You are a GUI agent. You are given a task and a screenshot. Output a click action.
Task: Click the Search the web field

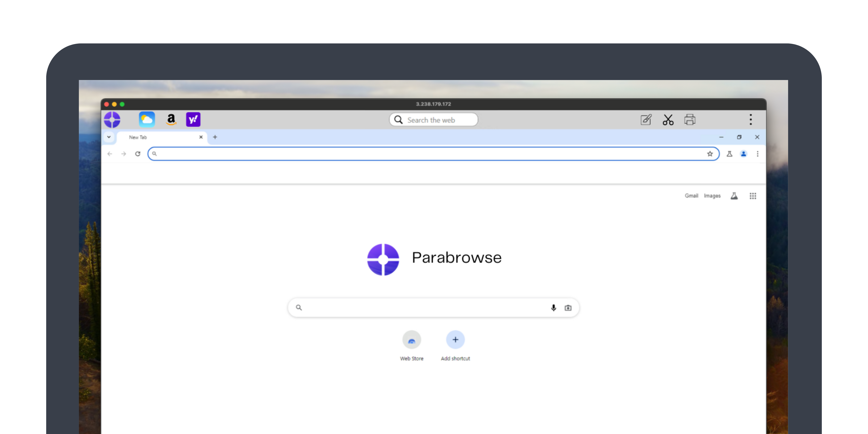(x=433, y=120)
